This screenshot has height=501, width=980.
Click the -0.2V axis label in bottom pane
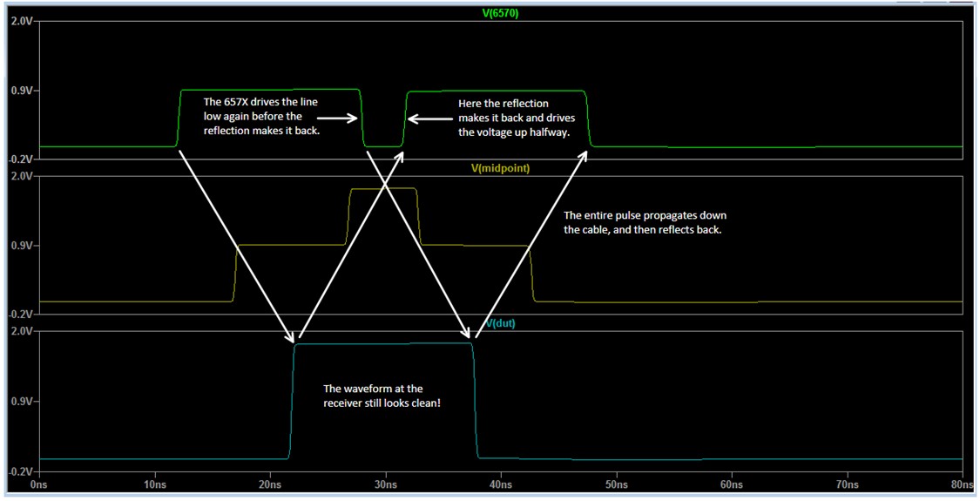pos(19,471)
